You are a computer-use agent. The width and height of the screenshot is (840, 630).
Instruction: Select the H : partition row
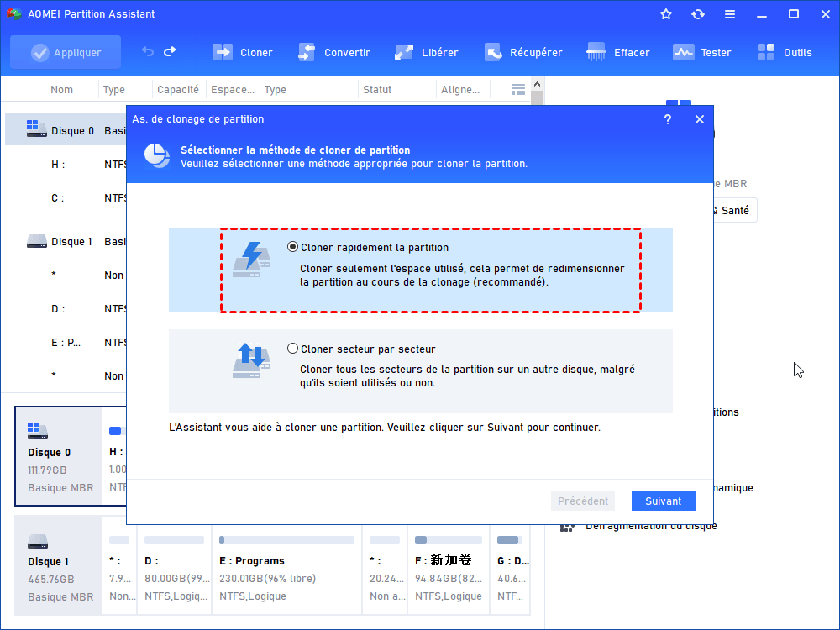[x=66, y=165]
